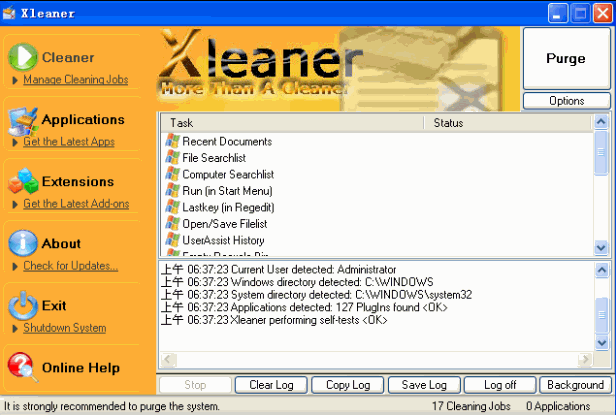Image resolution: width=616 pixels, height=415 pixels.
Task: Minimize the Xleaner window
Action: click(x=557, y=13)
